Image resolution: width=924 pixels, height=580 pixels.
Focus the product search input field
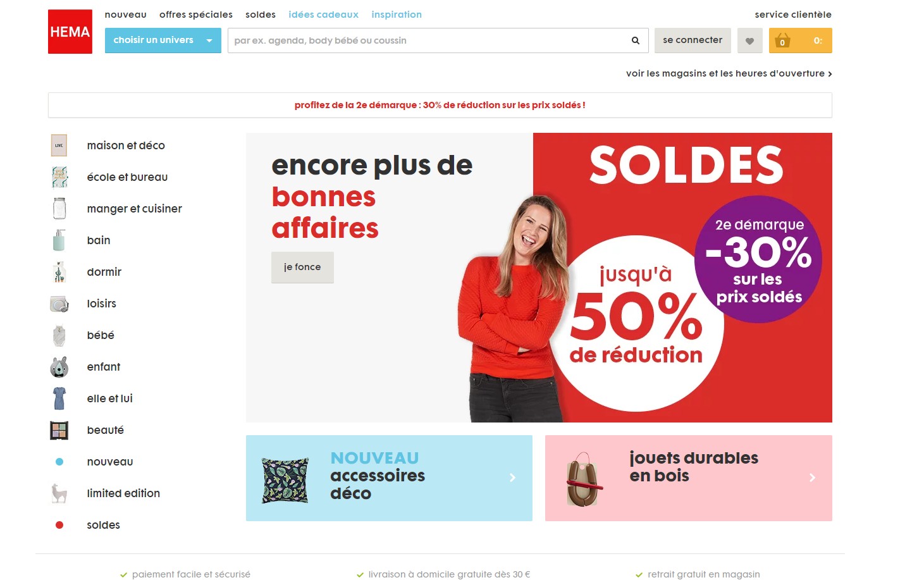click(x=427, y=40)
